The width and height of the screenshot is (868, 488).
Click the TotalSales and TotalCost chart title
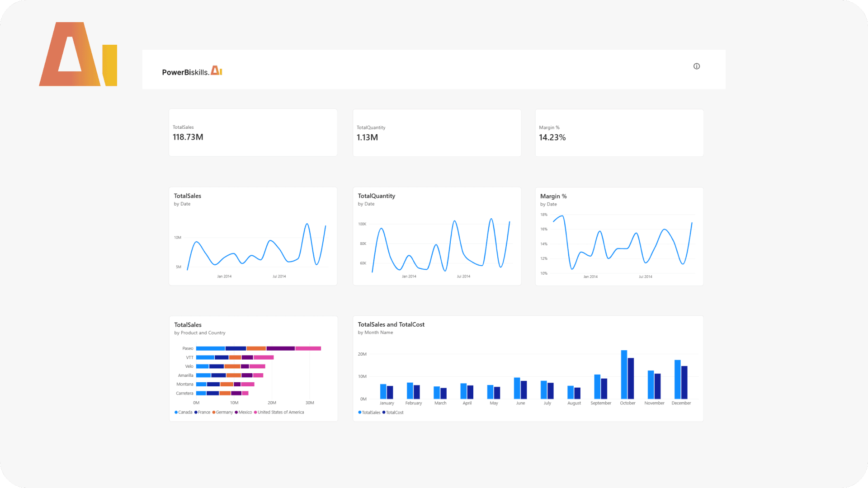391,324
